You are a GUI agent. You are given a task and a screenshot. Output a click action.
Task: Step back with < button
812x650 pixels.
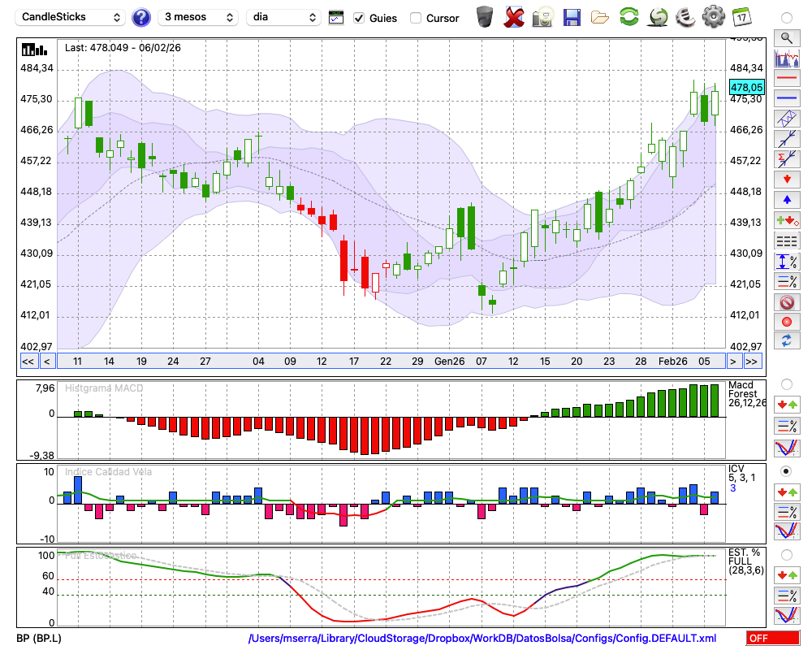pos(47,362)
